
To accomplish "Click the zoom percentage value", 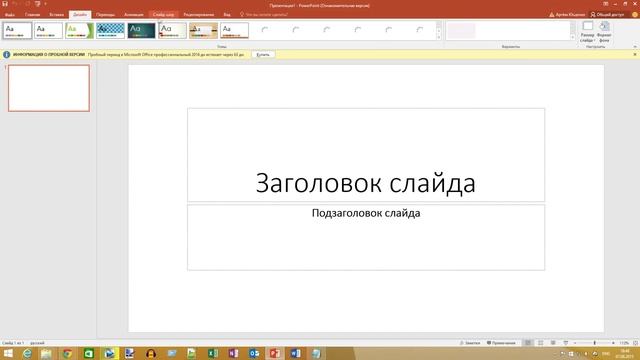I will point(624,343).
